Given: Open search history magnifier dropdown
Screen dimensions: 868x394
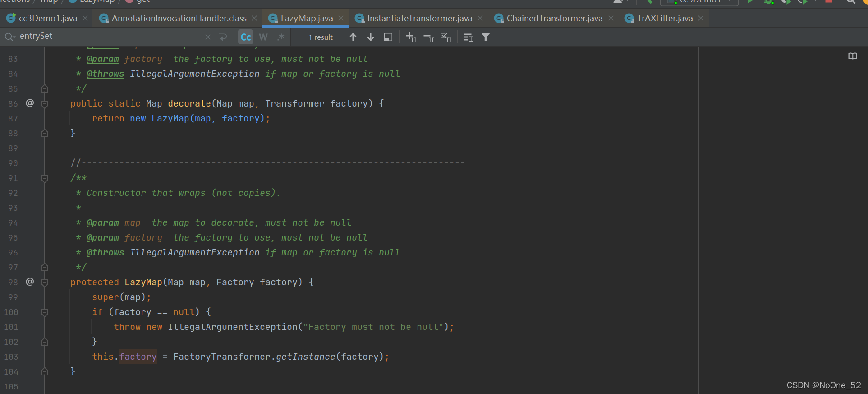Looking at the screenshot, I should [x=10, y=37].
